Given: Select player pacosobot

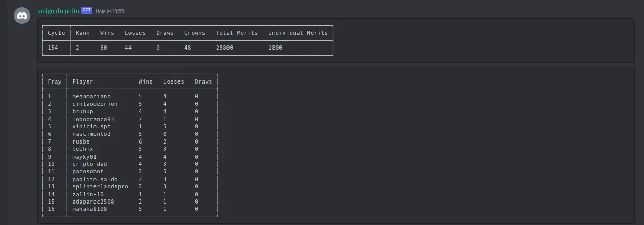Looking at the screenshot, I should point(88,171).
